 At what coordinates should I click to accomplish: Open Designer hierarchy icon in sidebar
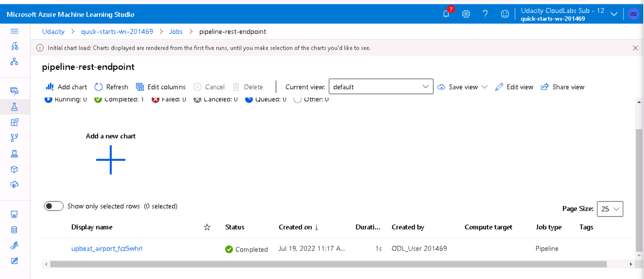click(x=14, y=61)
